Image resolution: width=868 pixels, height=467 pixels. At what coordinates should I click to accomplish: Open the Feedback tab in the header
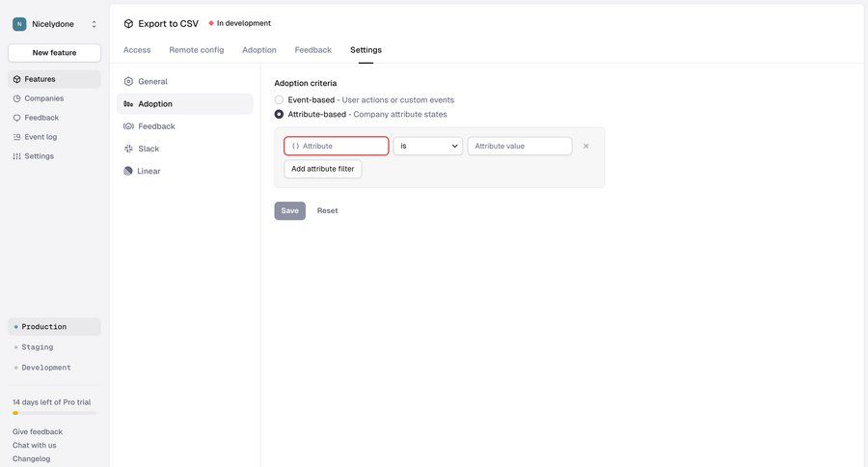312,50
